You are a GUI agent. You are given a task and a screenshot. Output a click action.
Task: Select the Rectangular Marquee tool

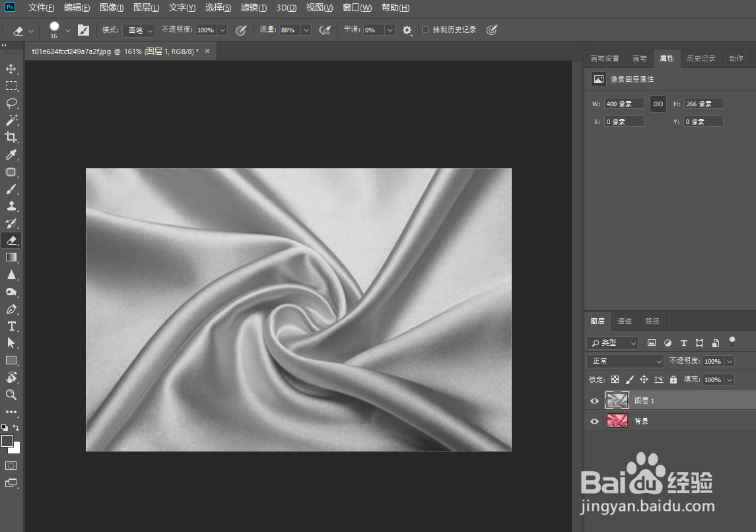click(11, 86)
